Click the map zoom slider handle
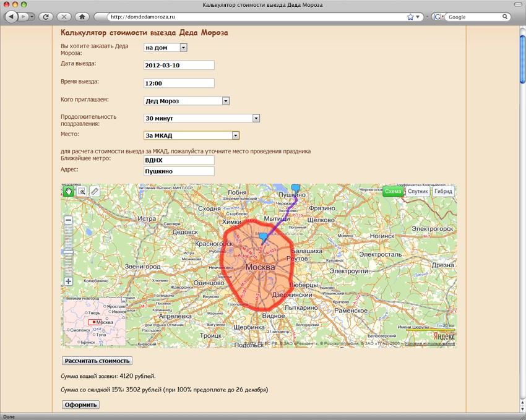The image size is (526, 420). (69, 252)
